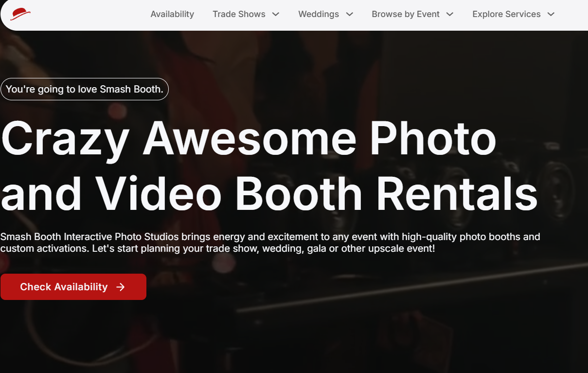This screenshot has width=588, height=373.
Task: Open the Trade Shows menu
Action: (x=239, y=14)
